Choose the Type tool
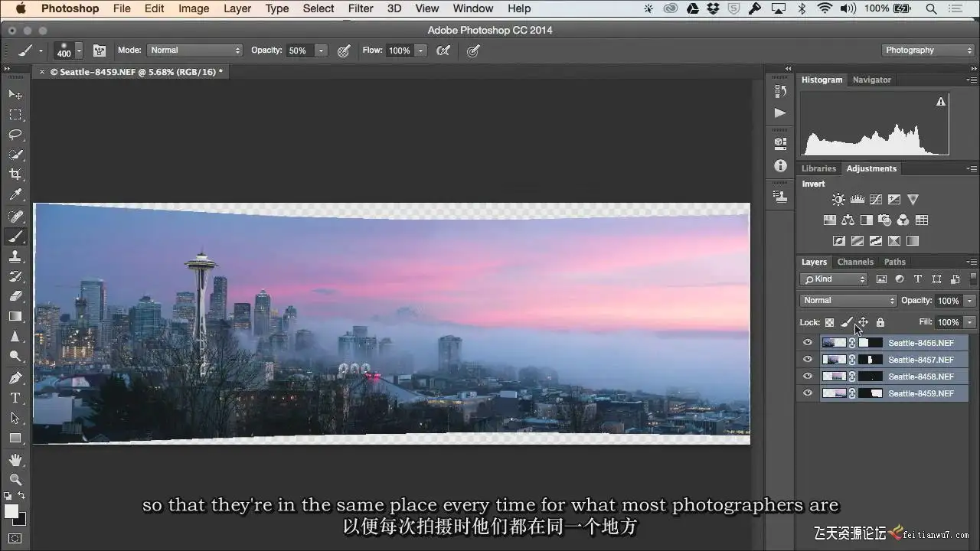Image resolution: width=980 pixels, height=551 pixels. [x=15, y=398]
